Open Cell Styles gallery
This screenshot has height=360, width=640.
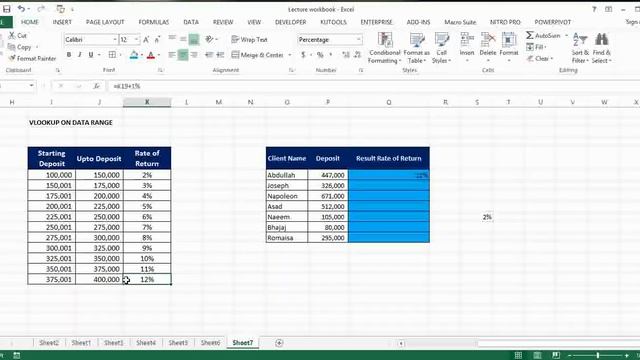[x=441, y=48]
